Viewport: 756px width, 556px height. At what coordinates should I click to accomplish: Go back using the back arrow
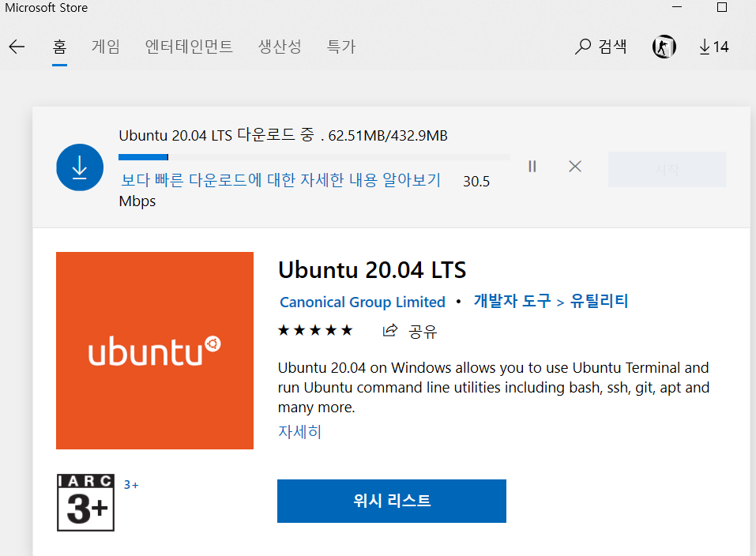coord(17,47)
